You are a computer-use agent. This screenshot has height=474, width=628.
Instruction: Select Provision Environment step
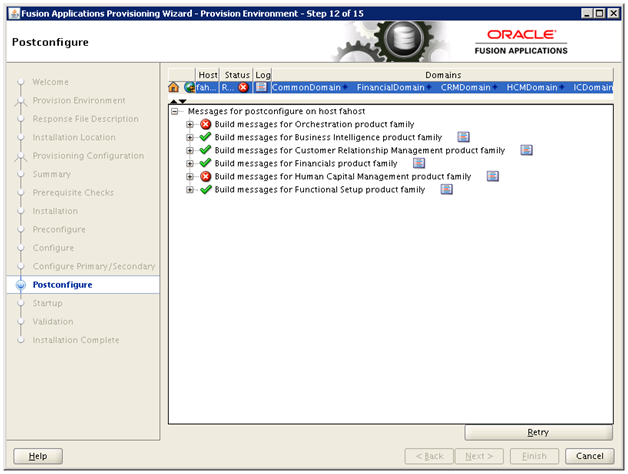[x=79, y=100]
